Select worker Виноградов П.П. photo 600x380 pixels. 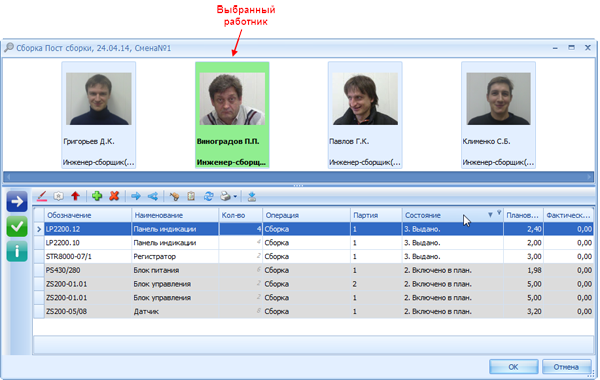click(x=232, y=99)
